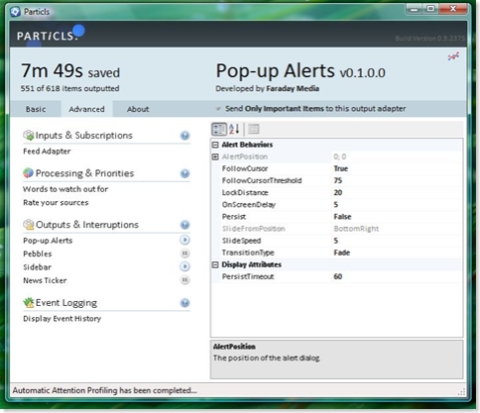The height and width of the screenshot is (413, 480).
Task: Click the Processing & Priorities section icon
Action: click(28, 173)
